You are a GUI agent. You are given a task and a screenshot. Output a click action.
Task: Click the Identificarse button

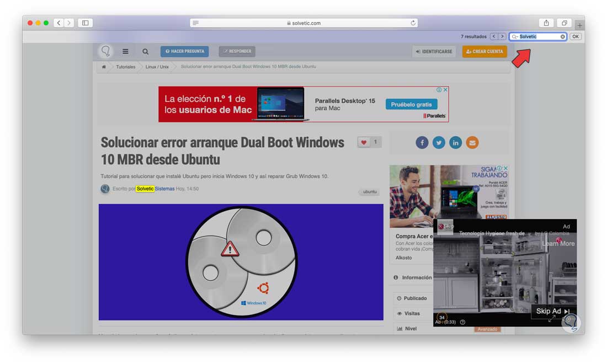(434, 51)
